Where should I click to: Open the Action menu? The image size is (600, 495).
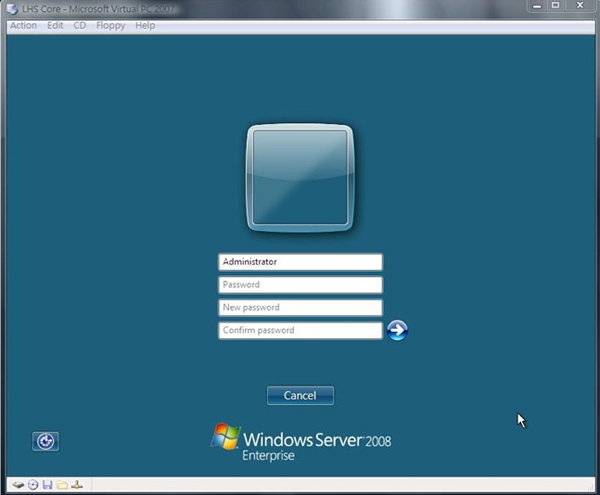pos(23,25)
